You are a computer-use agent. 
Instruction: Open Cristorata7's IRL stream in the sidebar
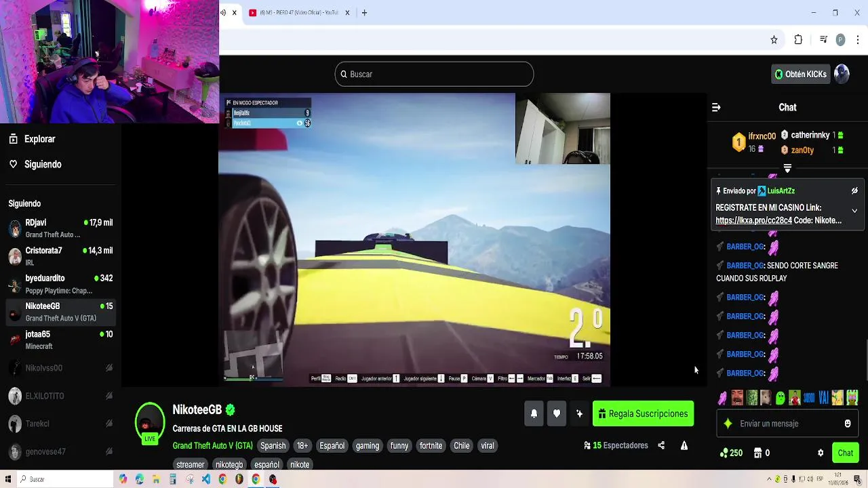[60, 256]
